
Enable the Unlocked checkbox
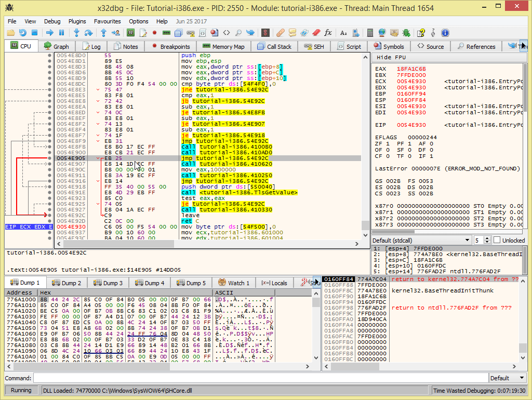coord(497,241)
